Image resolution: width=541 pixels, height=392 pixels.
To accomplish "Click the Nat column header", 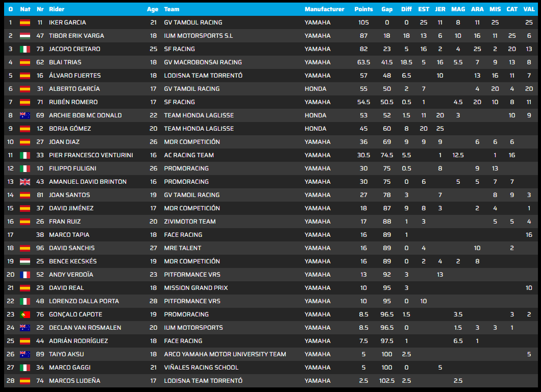I will [x=25, y=9].
